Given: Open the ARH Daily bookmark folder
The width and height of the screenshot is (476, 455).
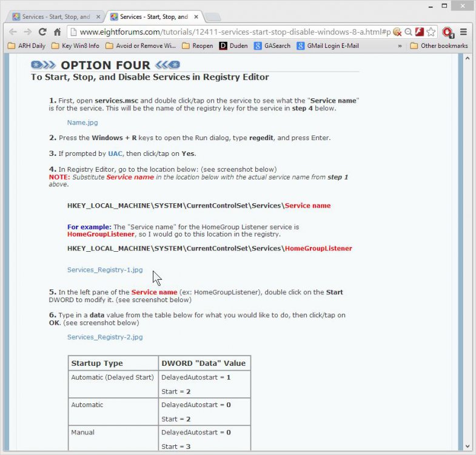Looking at the screenshot, I should (26, 45).
